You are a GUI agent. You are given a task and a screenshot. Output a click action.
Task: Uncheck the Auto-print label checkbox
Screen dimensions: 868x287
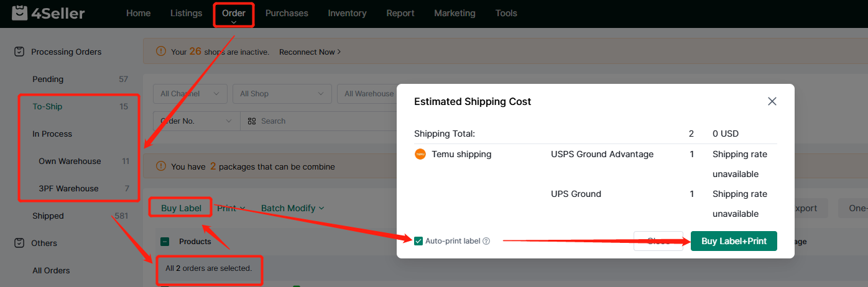click(418, 241)
